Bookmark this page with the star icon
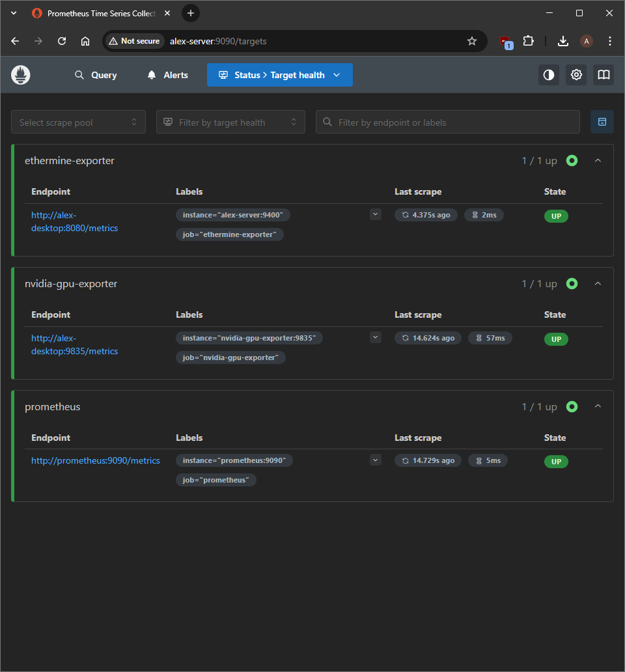This screenshot has height=672, width=625. coord(471,41)
